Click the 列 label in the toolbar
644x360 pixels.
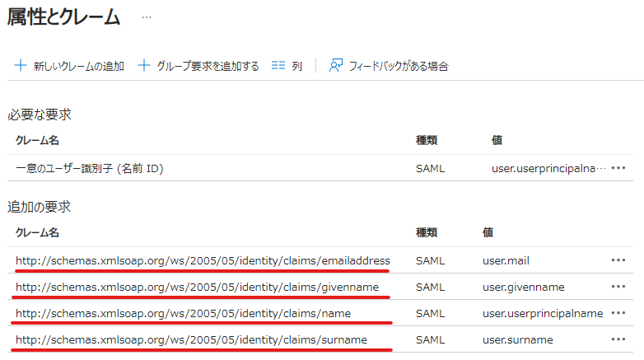[297, 66]
